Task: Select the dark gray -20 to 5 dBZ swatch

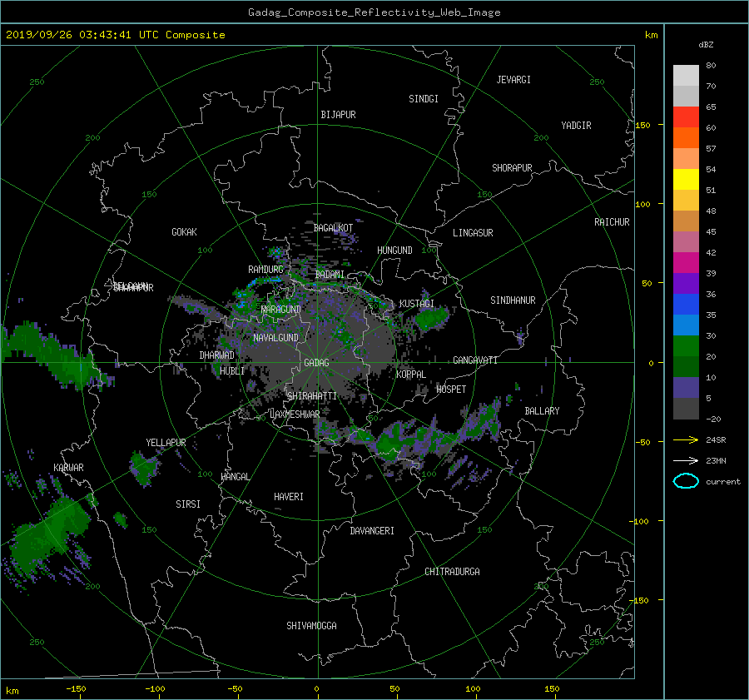Action: click(686, 408)
